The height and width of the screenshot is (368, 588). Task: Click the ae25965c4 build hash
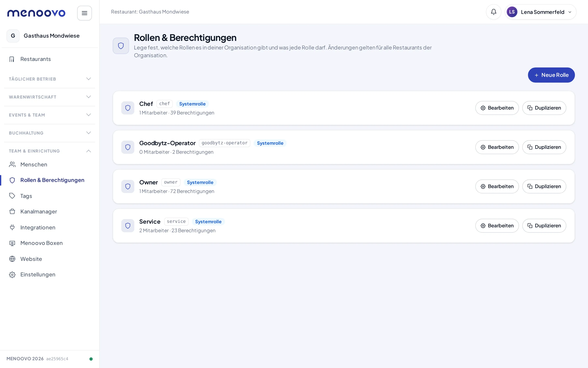(57, 359)
